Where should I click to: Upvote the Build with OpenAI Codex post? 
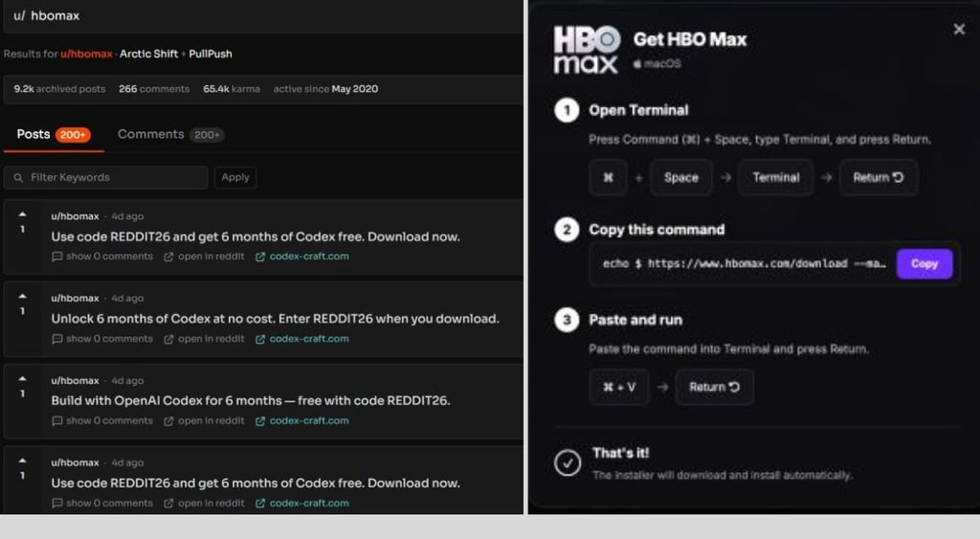tap(23, 379)
